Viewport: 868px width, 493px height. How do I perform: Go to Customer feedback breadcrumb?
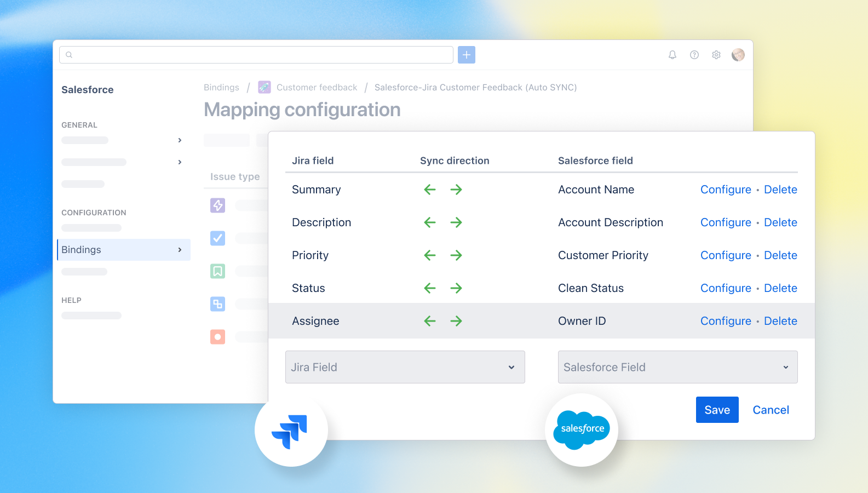point(317,87)
